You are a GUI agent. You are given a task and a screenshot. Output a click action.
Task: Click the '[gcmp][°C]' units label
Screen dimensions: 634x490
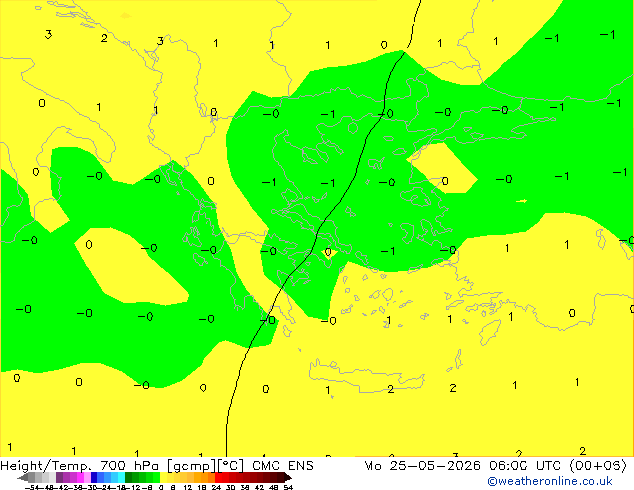coord(206,466)
